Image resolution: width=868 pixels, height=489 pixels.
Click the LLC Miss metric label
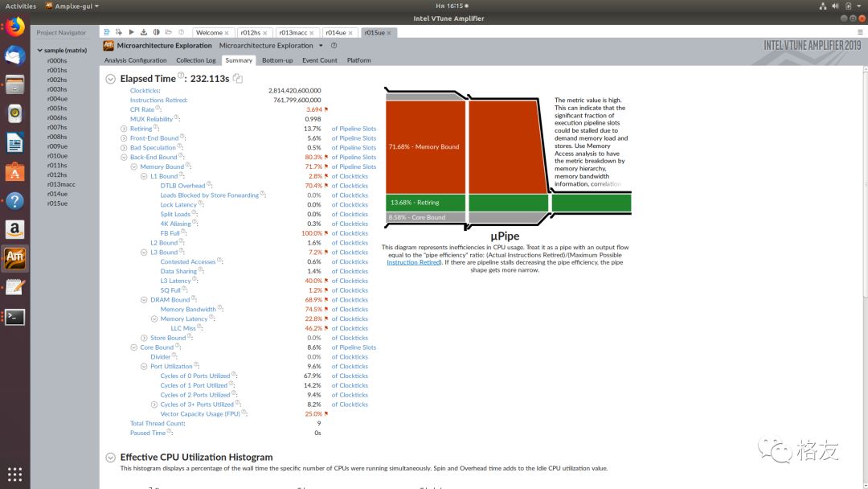(x=183, y=328)
